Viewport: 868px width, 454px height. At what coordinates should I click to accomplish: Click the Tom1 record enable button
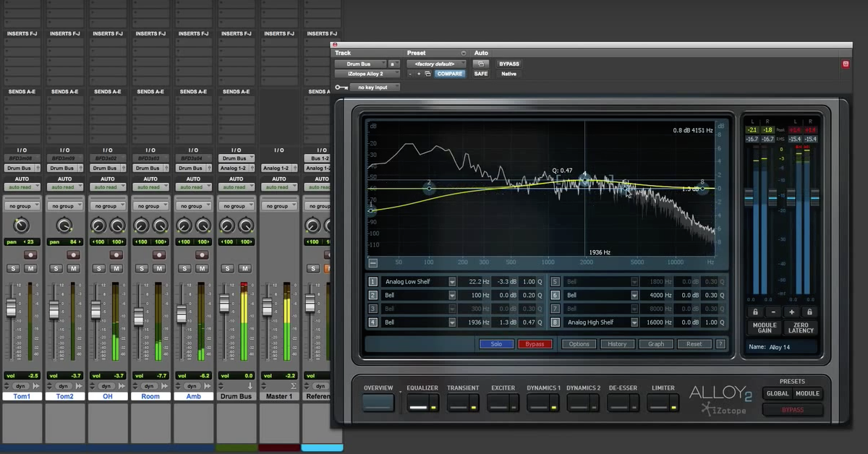pyautogui.click(x=30, y=254)
